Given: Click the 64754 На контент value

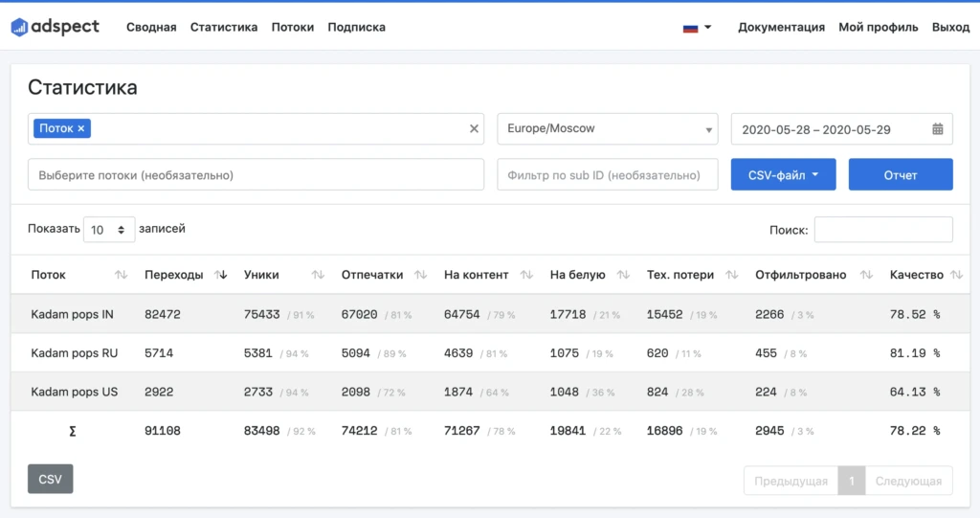Looking at the screenshot, I should click(x=462, y=314).
